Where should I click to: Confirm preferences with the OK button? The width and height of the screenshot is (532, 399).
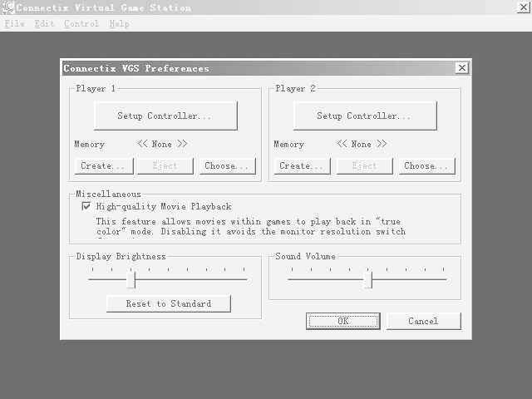pyautogui.click(x=342, y=321)
